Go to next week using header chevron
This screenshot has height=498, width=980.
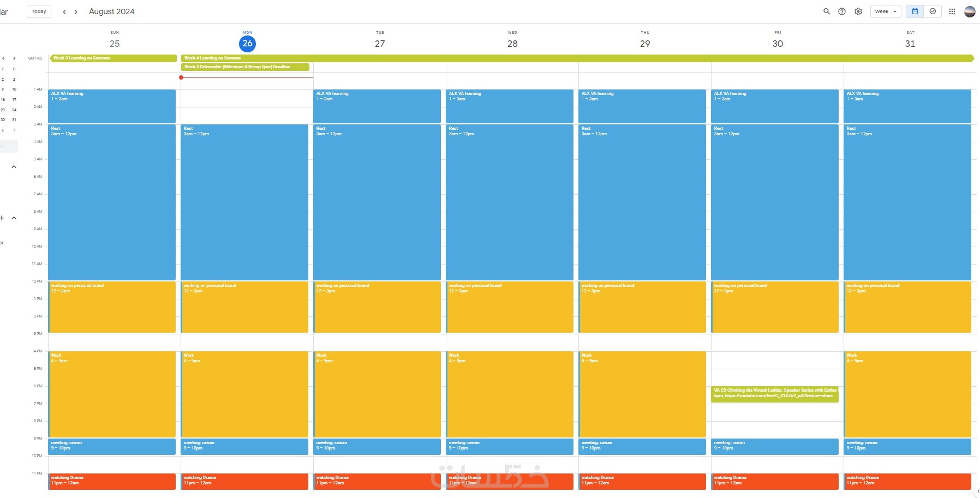point(76,11)
